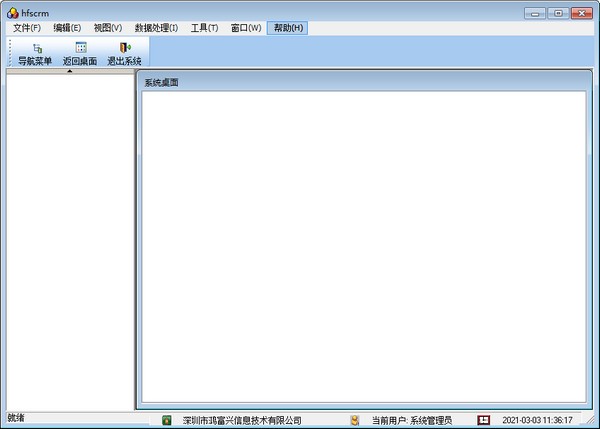Open the 视图(V) menu
600x429 pixels.
pos(107,28)
